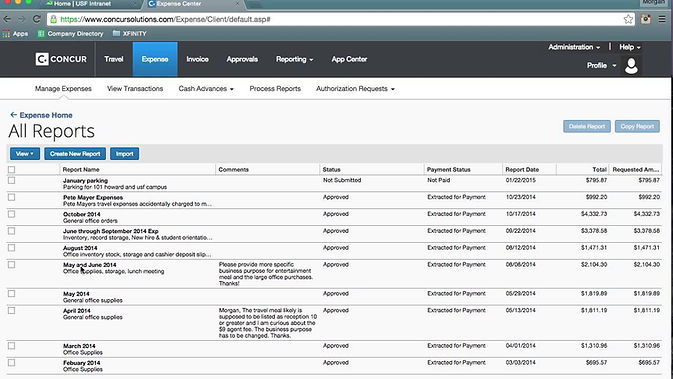Check the May and June 2014 checkbox
Viewport: 673px width, 379px height.
coord(12,265)
